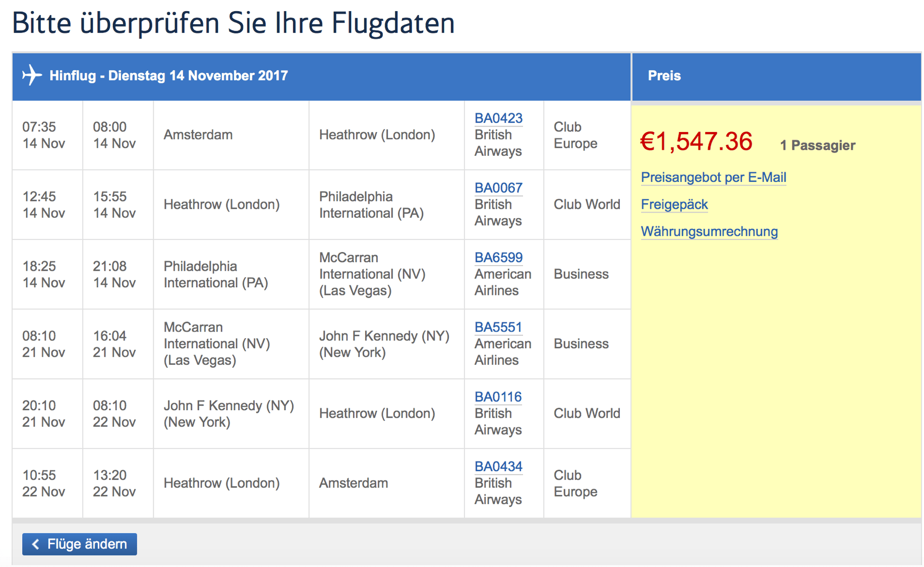Open flight BA0116 details
The width and height of the screenshot is (924, 567).
click(x=498, y=397)
